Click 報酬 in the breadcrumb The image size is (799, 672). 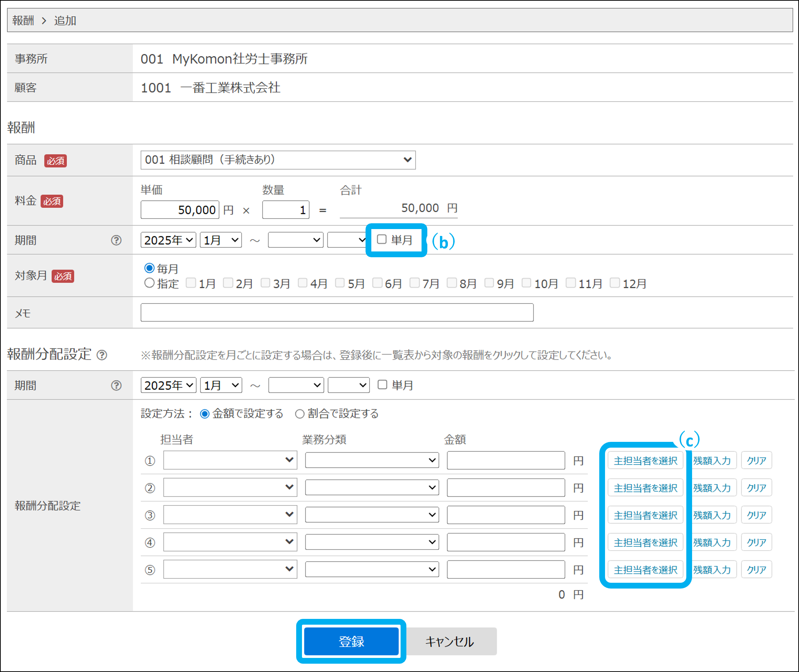tap(23, 21)
